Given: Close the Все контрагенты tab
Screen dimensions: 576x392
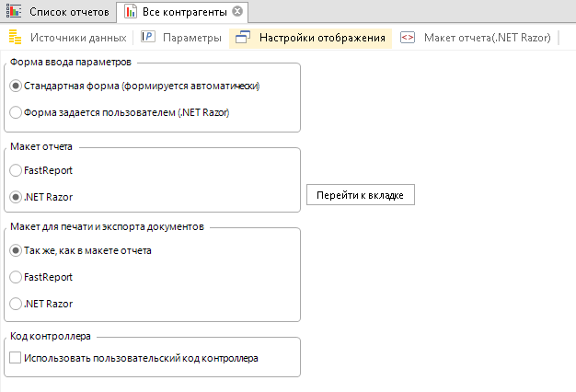Looking at the screenshot, I should [237, 12].
